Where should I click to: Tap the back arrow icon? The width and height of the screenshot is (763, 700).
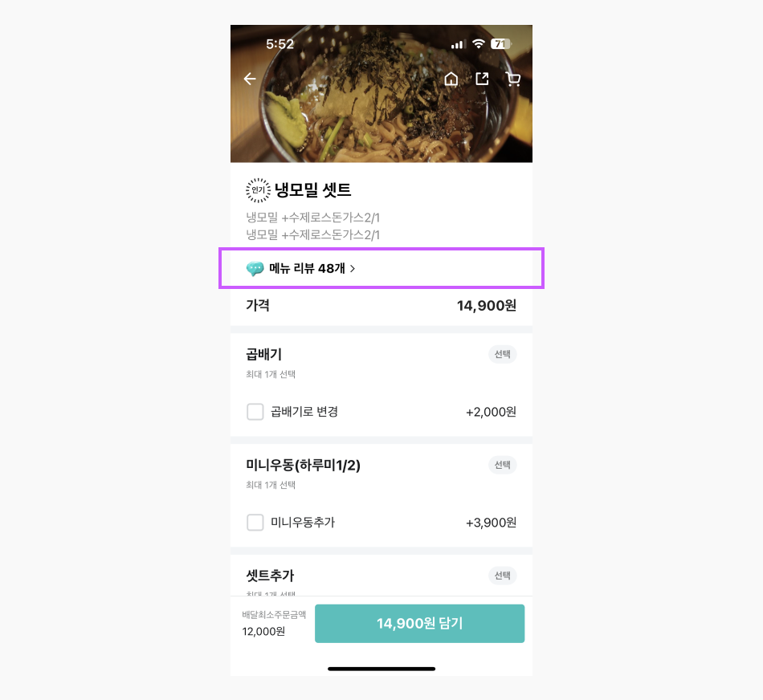[x=250, y=79]
